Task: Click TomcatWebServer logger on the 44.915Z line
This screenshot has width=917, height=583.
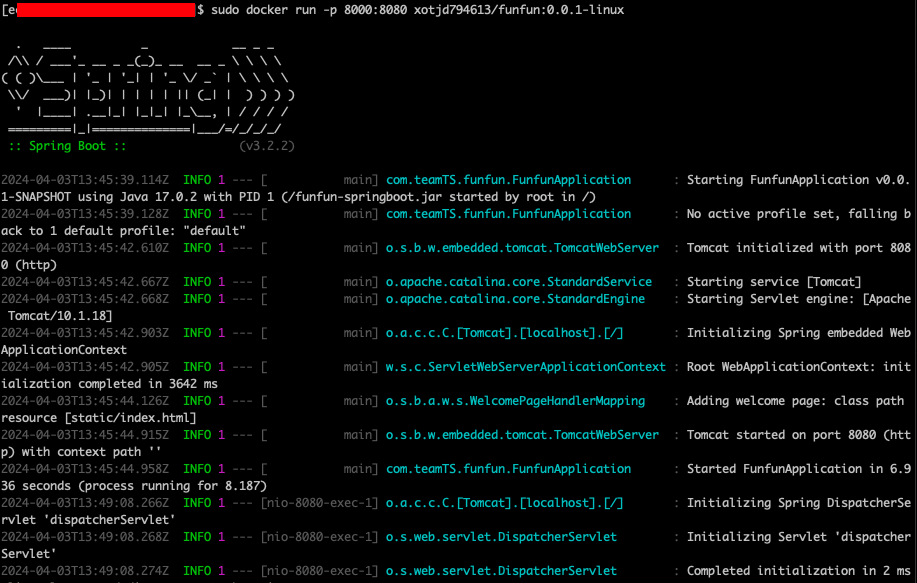Action: click(522, 434)
